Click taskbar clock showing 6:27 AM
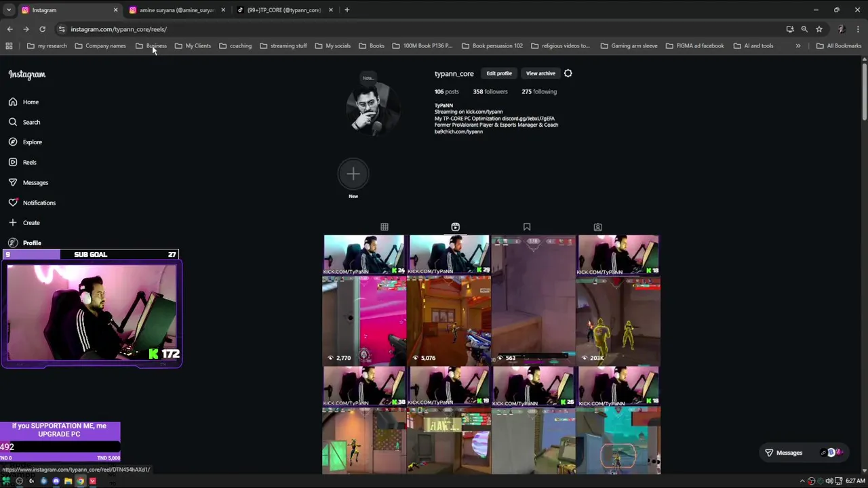The height and width of the screenshot is (488, 868). pos(854,481)
